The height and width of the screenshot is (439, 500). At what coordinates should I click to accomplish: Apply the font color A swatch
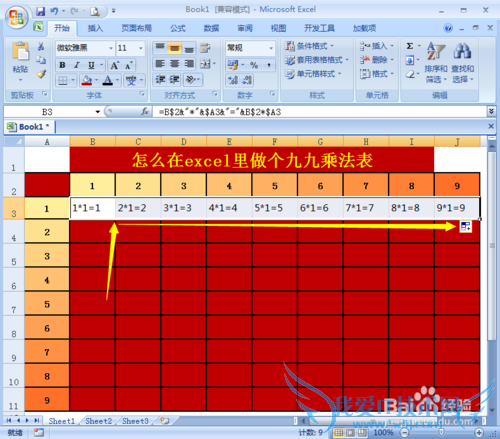click(x=107, y=80)
